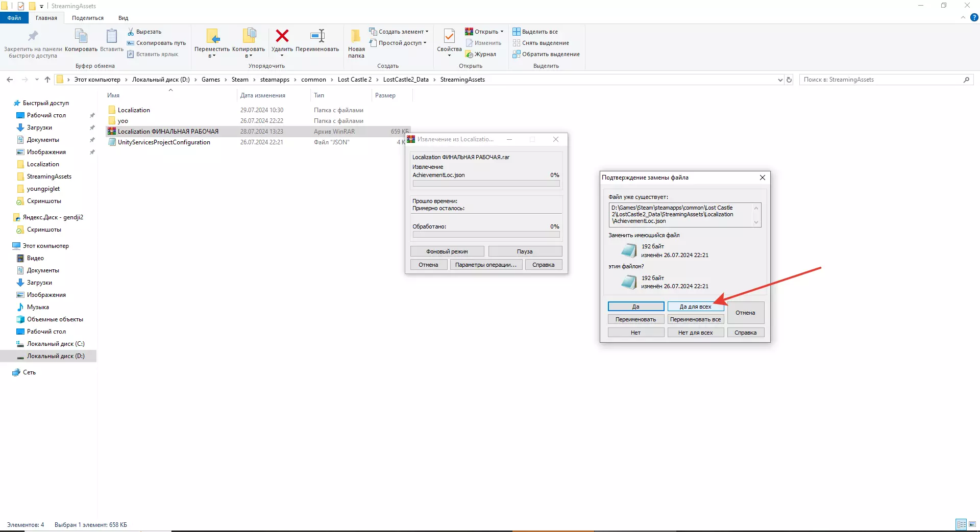Open Explorer help via the blue question mark
This screenshot has width=980, height=532.
tap(974, 17)
